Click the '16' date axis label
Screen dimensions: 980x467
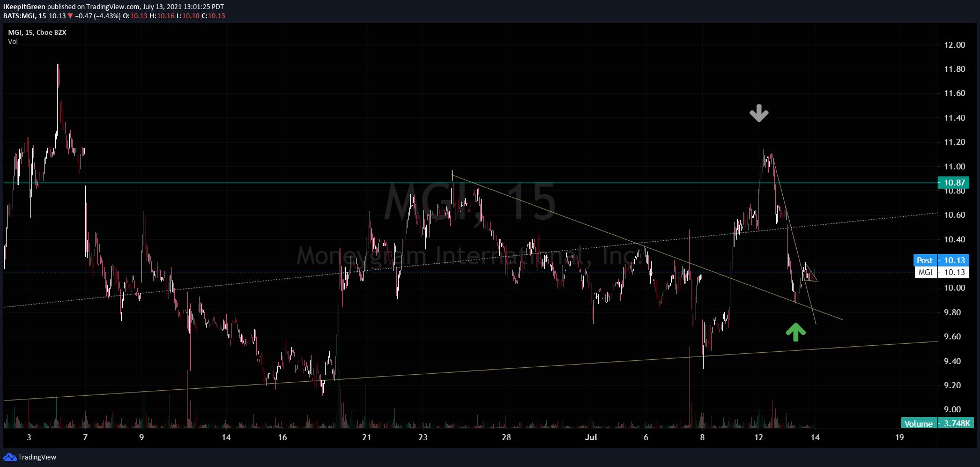[283, 437]
